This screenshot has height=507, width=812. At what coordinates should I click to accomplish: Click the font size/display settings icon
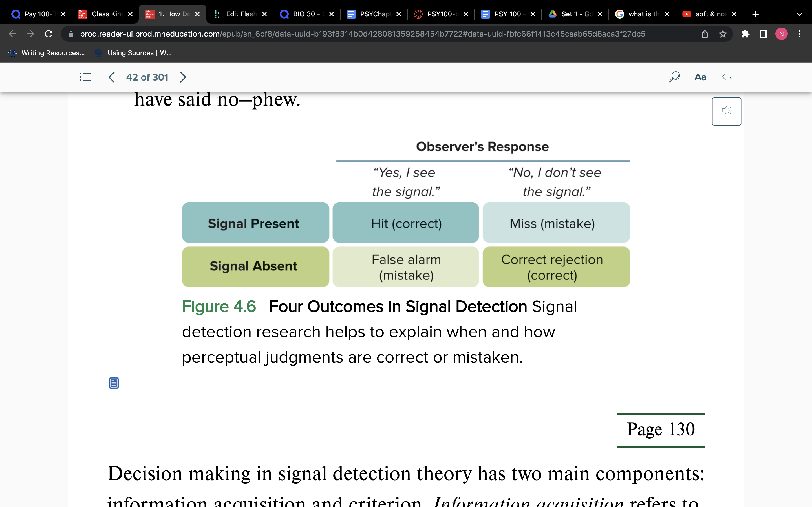click(x=700, y=77)
